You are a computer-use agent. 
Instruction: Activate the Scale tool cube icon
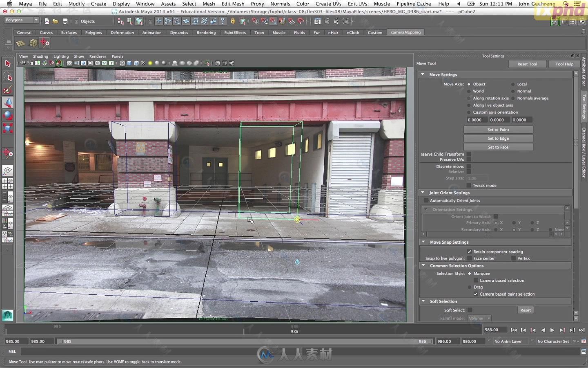8,129
